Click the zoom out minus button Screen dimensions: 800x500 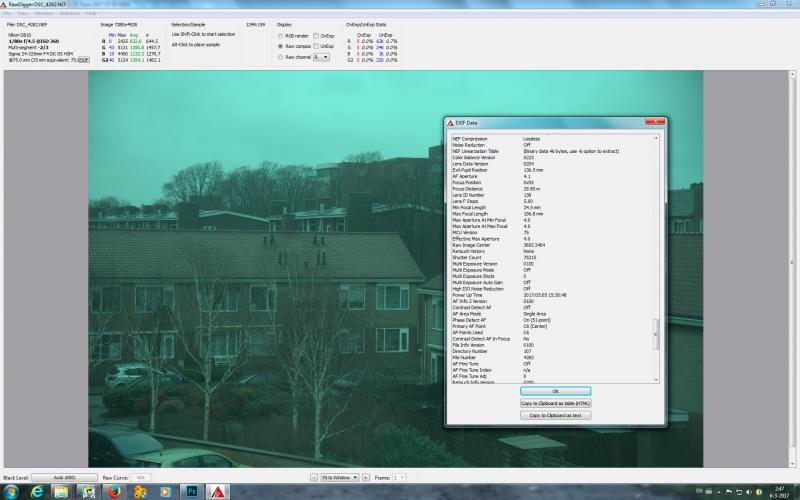pos(314,478)
